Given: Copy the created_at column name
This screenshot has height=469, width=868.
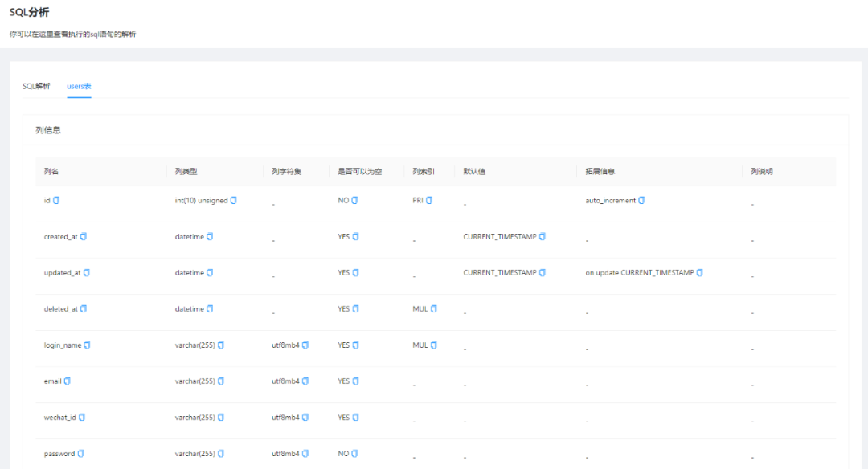Looking at the screenshot, I should (x=84, y=236).
